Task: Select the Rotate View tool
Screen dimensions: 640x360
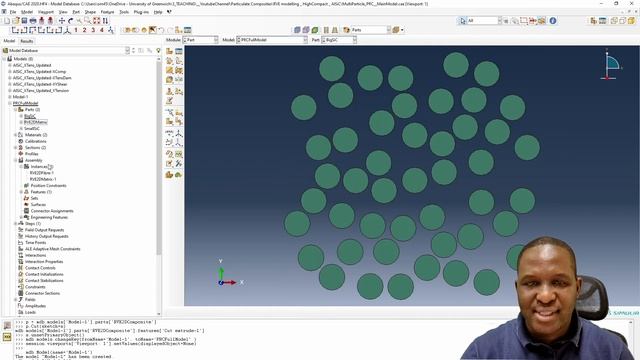Action: (x=70, y=20)
